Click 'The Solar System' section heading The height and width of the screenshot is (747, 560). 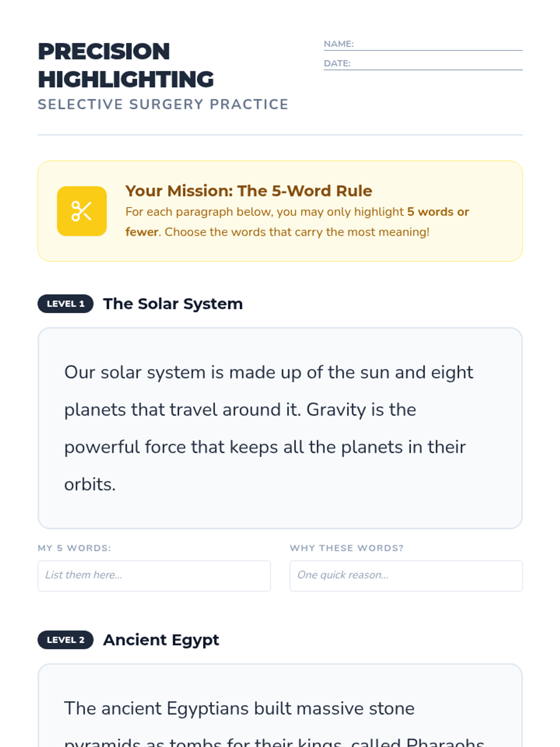173,304
